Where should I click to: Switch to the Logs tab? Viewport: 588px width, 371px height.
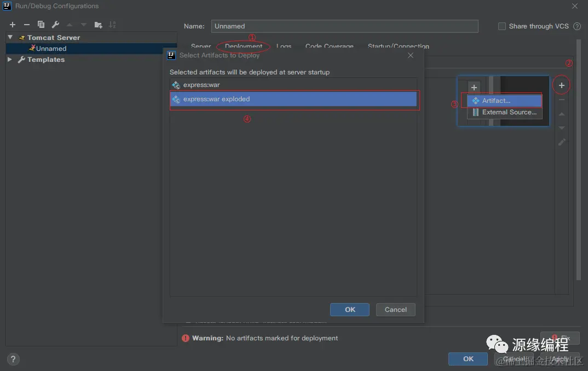pyautogui.click(x=284, y=46)
